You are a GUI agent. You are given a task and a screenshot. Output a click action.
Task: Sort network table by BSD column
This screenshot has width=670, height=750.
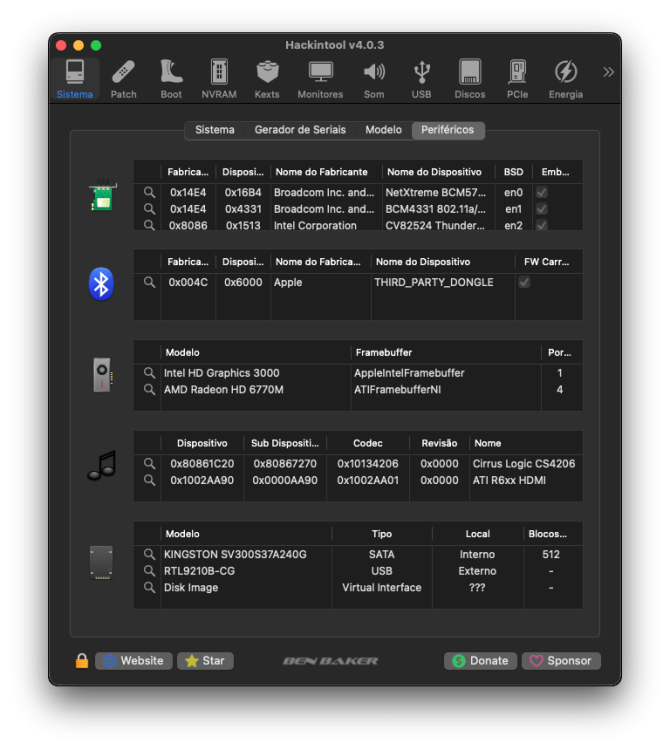pos(513,172)
